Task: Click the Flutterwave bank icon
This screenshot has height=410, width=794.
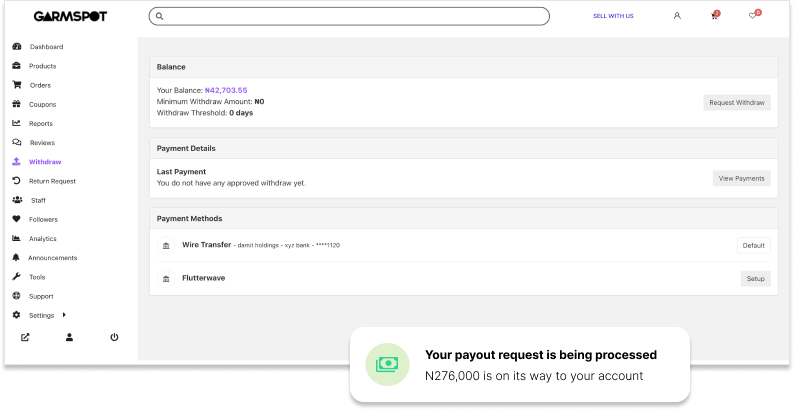Action: tap(166, 278)
